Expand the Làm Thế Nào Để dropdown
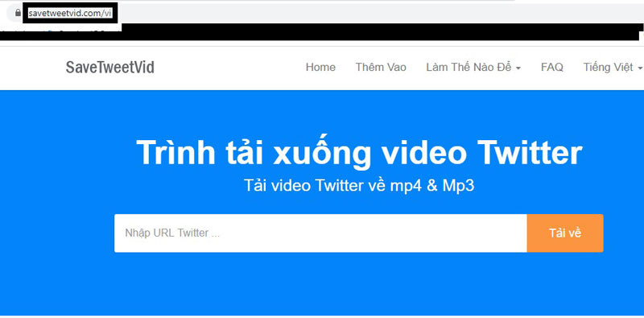Viewport: 644px width, 318px height. (473, 68)
